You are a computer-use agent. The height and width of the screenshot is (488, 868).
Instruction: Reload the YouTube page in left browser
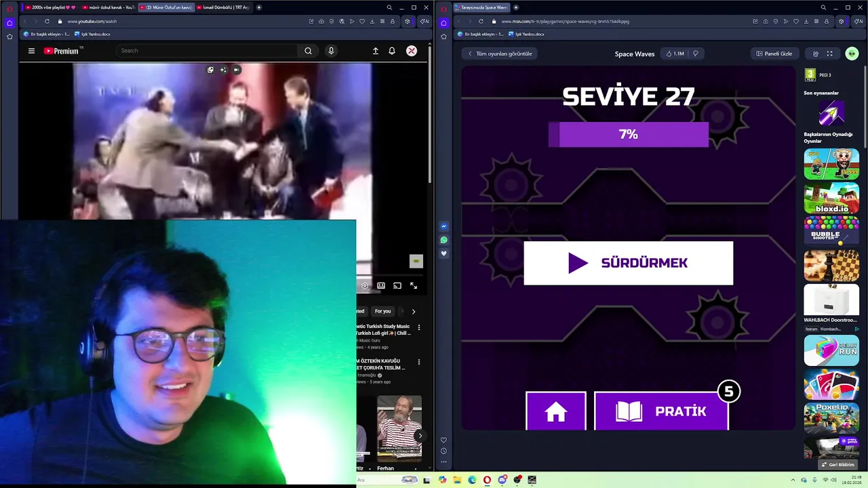point(47,21)
